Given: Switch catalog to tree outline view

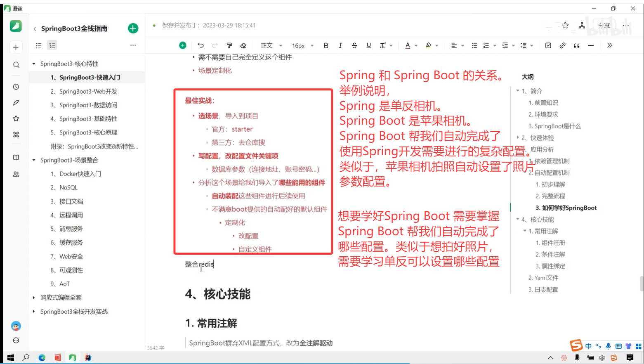Looking at the screenshot, I should pyautogui.click(x=52, y=45).
